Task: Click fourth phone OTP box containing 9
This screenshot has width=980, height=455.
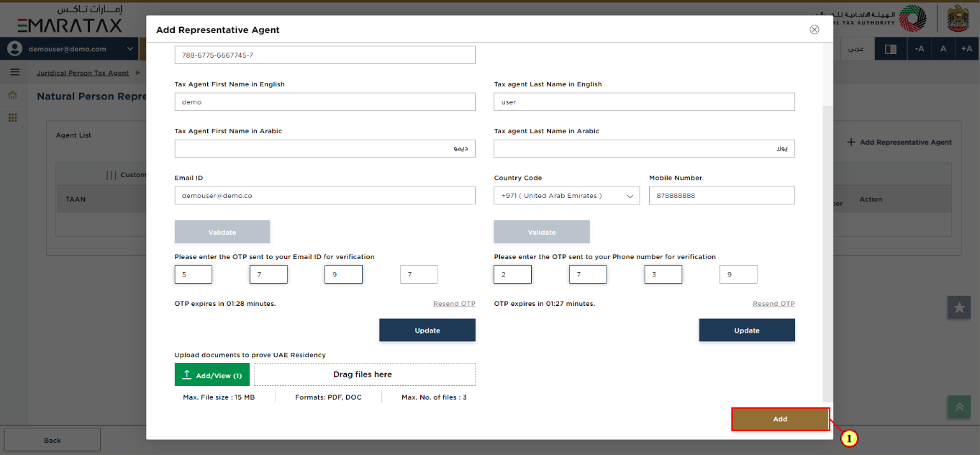Action: 738,274
